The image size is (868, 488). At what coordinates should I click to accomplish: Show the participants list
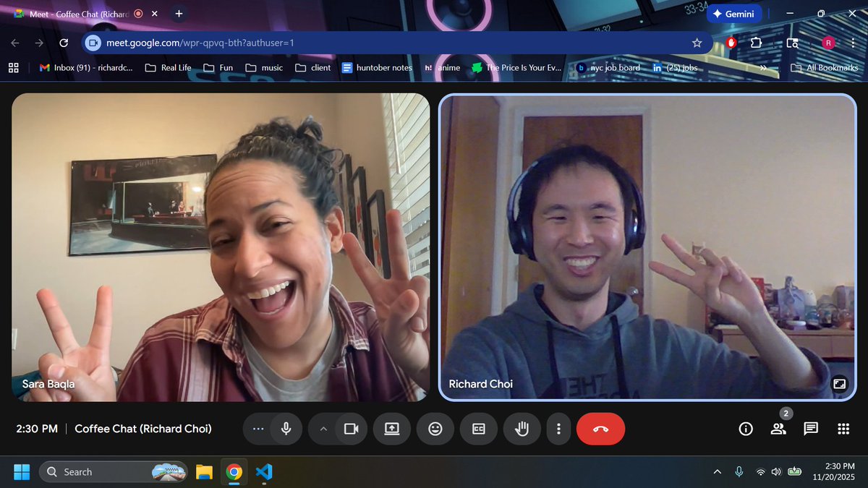778,429
